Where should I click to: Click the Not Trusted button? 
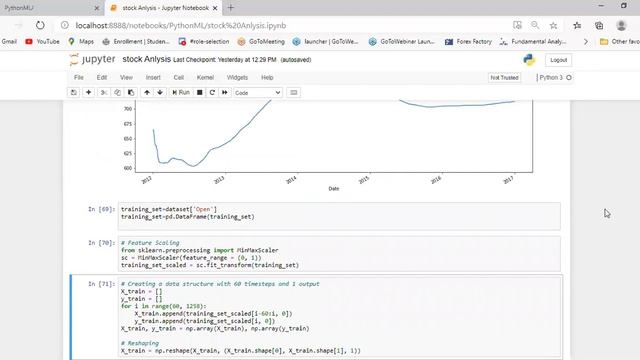(504, 78)
